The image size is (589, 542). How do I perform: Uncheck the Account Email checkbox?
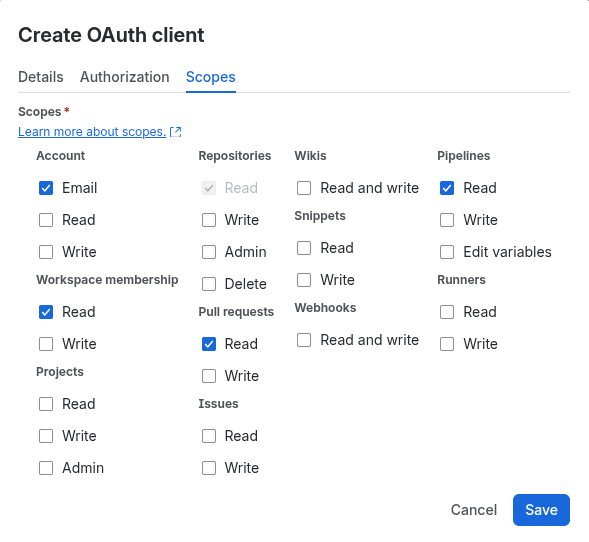coord(46,188)
